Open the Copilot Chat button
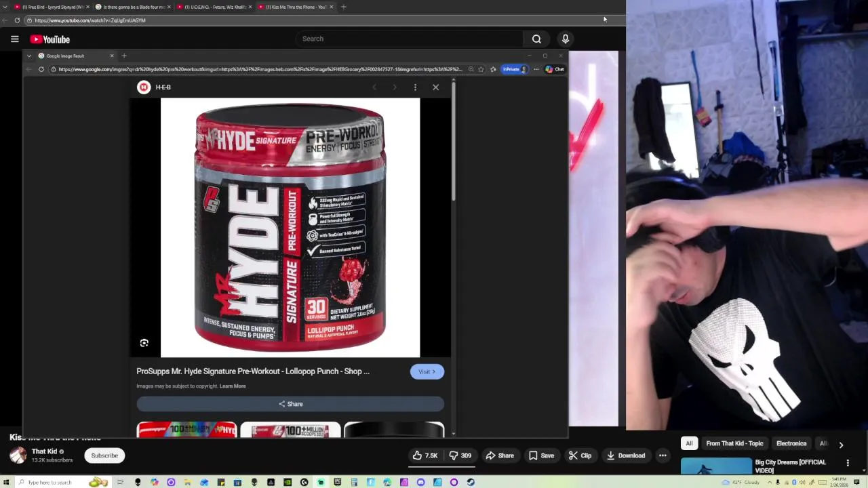 [x=554, y=69]
